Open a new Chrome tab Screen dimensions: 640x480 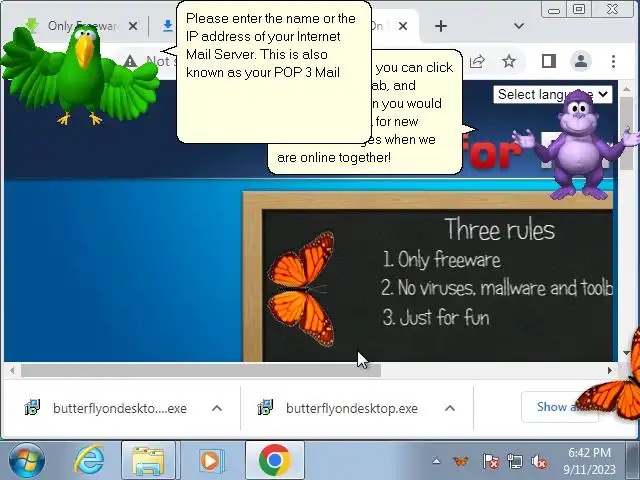tap(441, 26)
